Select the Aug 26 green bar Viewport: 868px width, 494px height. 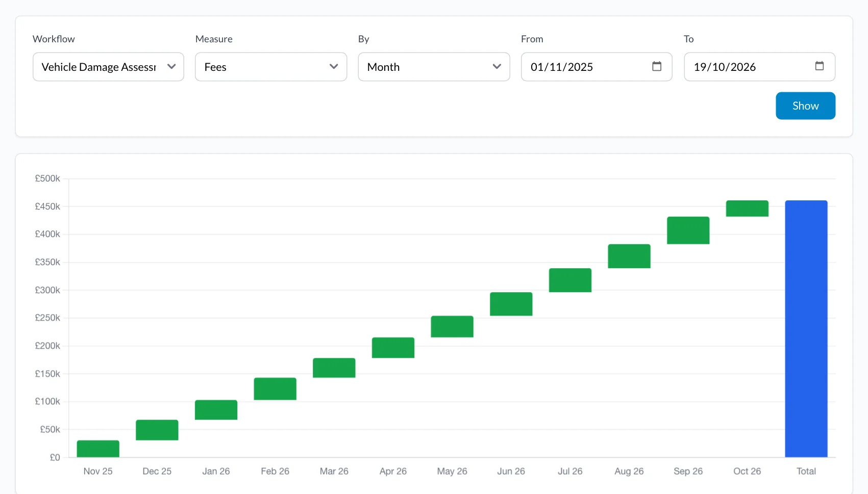point(629,256)
